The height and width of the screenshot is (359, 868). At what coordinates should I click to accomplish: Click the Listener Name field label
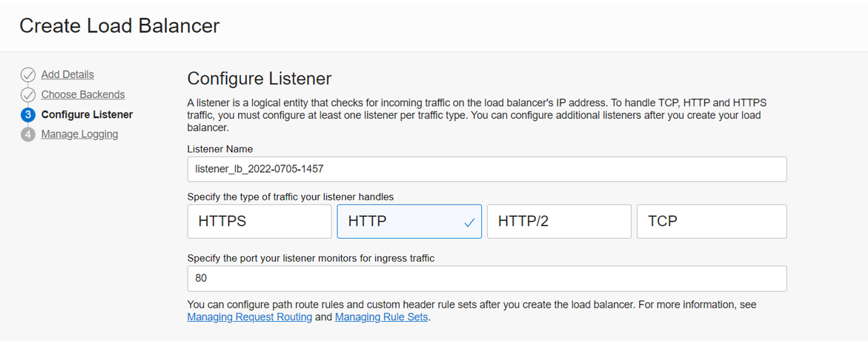point(220,149)
